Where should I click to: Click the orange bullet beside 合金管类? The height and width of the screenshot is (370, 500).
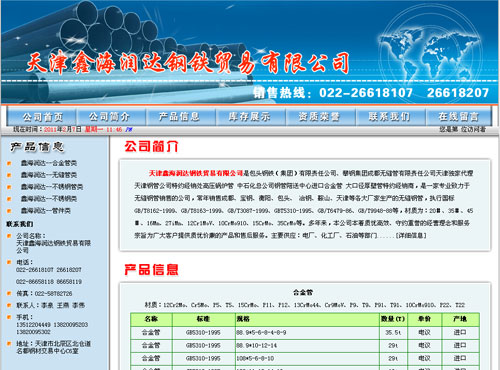pyautogui.click(x=9, y=163)
